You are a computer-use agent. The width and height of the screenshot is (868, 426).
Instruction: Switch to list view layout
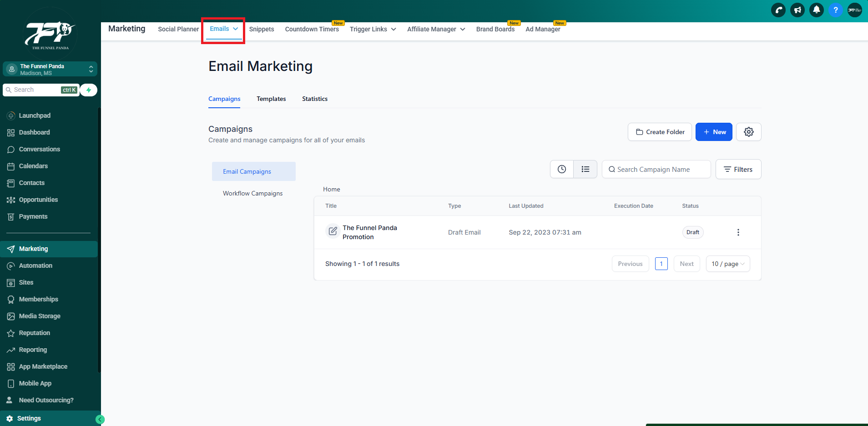point(585,169)
